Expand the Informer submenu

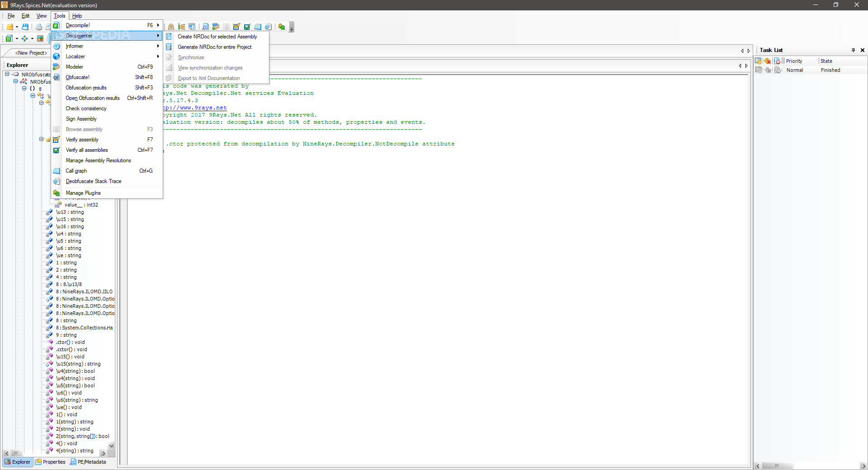[107, 46]
